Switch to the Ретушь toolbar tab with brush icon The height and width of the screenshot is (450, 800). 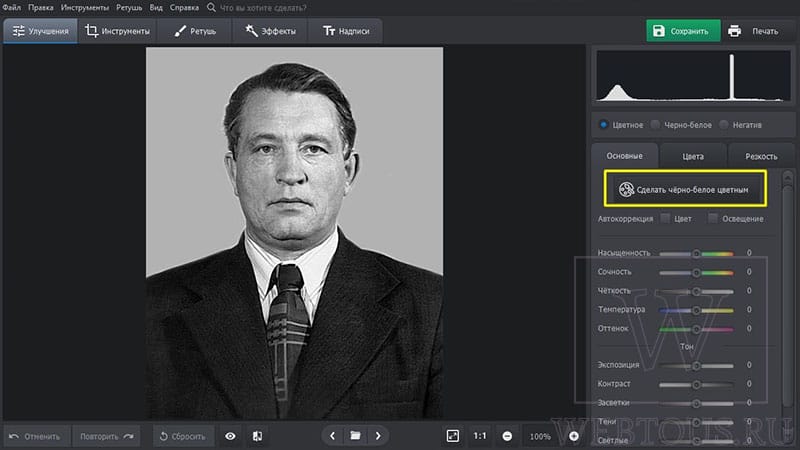[195, 31]
